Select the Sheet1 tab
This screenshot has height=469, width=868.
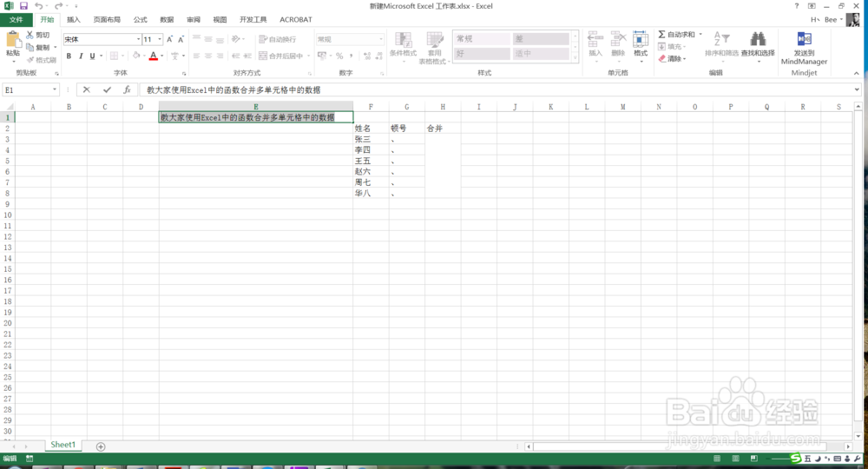(63, 445)
